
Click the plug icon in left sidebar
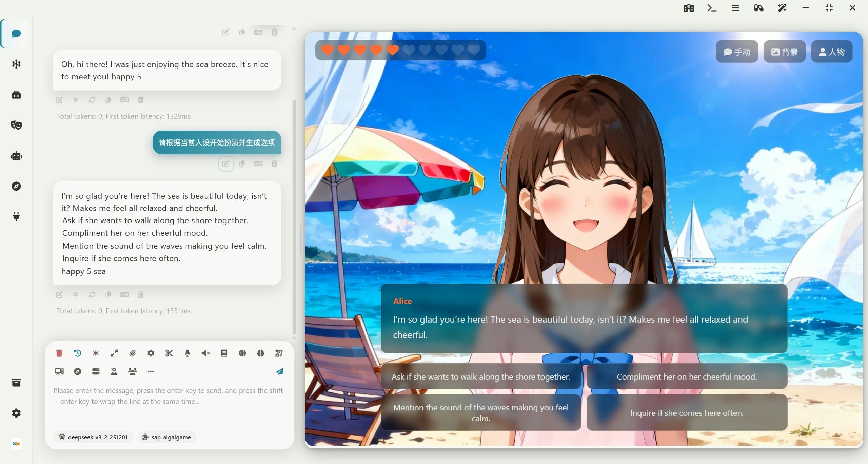click(x=16, y=216)
